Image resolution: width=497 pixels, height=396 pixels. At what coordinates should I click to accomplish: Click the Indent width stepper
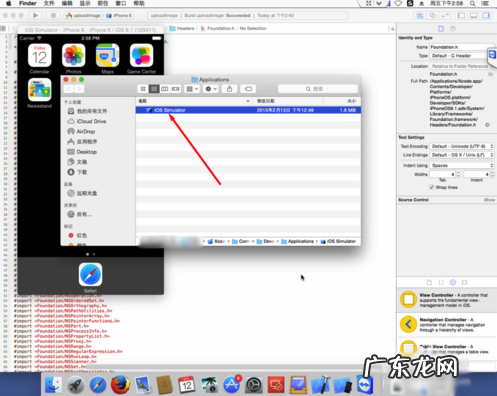click(x=492, y=174)
